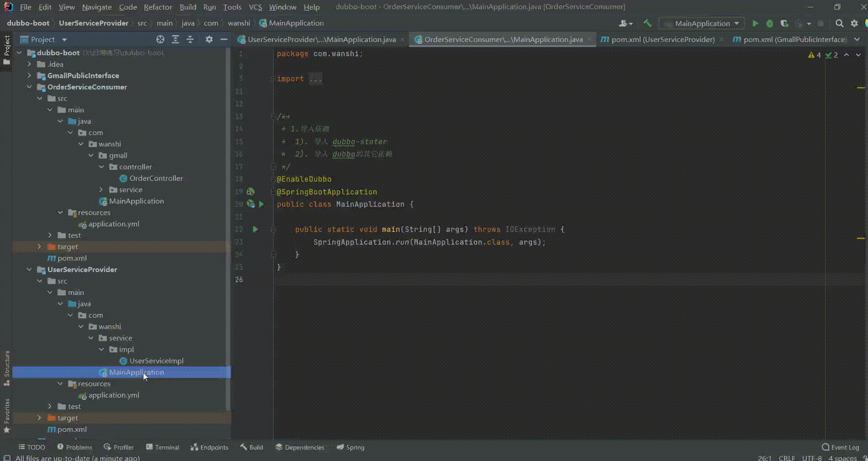Image resolution: width=868 pixels, height=461 pixels.
Task: Open indent settings showing 4 spaces
Action: 842,458
